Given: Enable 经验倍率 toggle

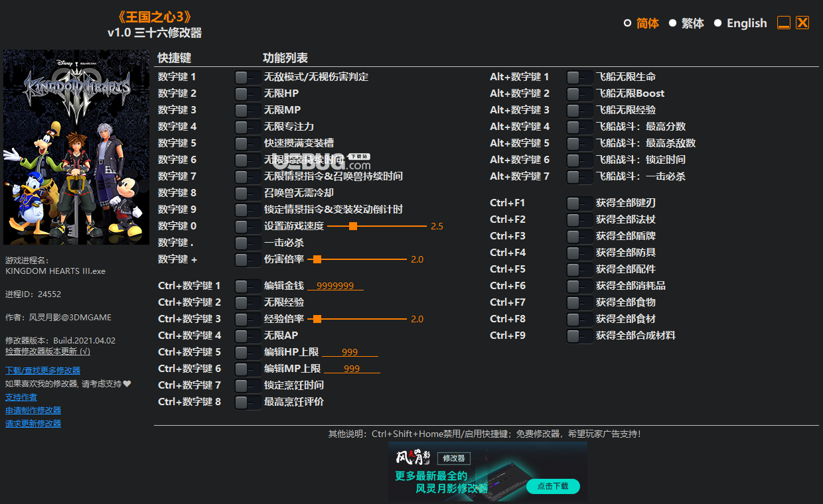Looking at the screenshot, I should [248, 319].
